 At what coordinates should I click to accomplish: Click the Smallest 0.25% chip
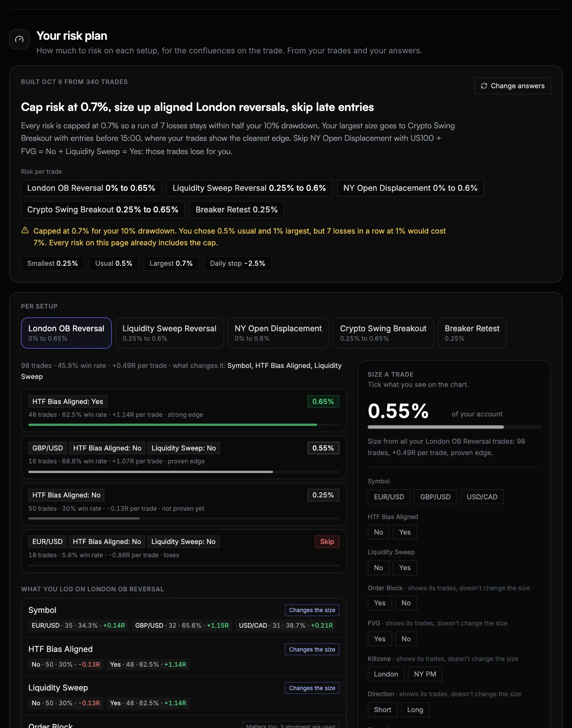coord(53,263)
